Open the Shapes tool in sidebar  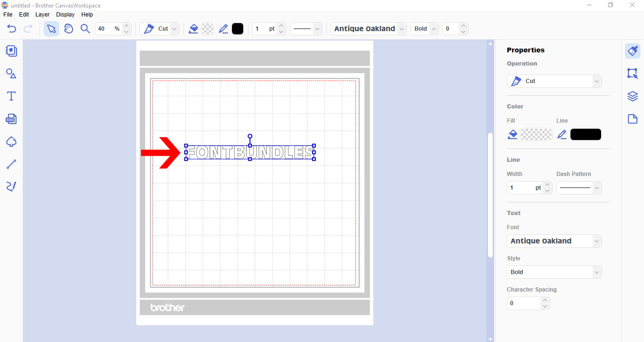click(11, 74)
